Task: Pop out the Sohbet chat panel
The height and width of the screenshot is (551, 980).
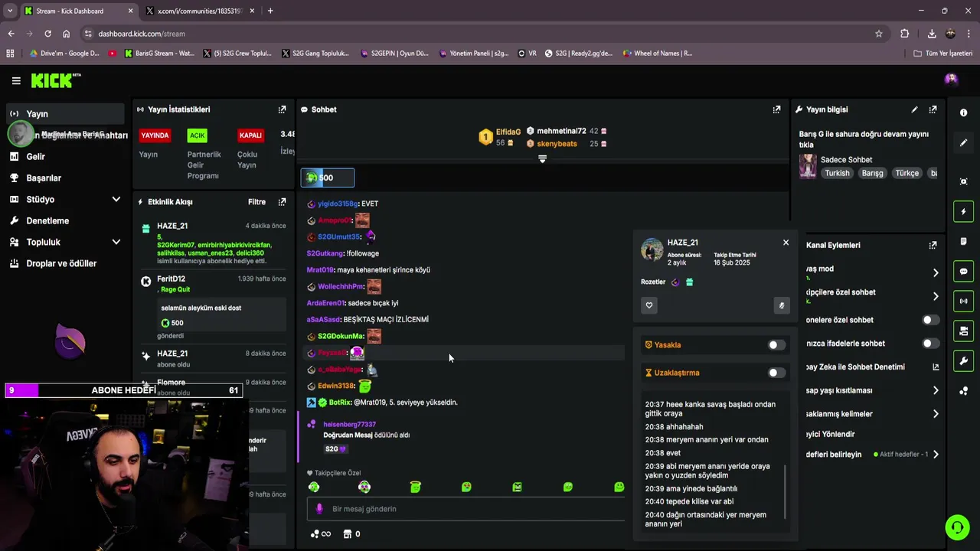Action: pos(776,109)
